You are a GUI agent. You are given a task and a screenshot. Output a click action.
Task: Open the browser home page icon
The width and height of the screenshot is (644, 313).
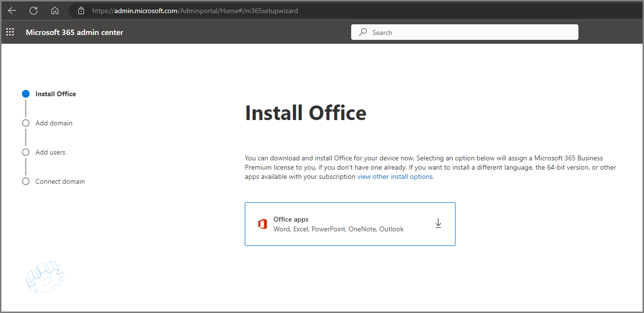pos(55,11)
